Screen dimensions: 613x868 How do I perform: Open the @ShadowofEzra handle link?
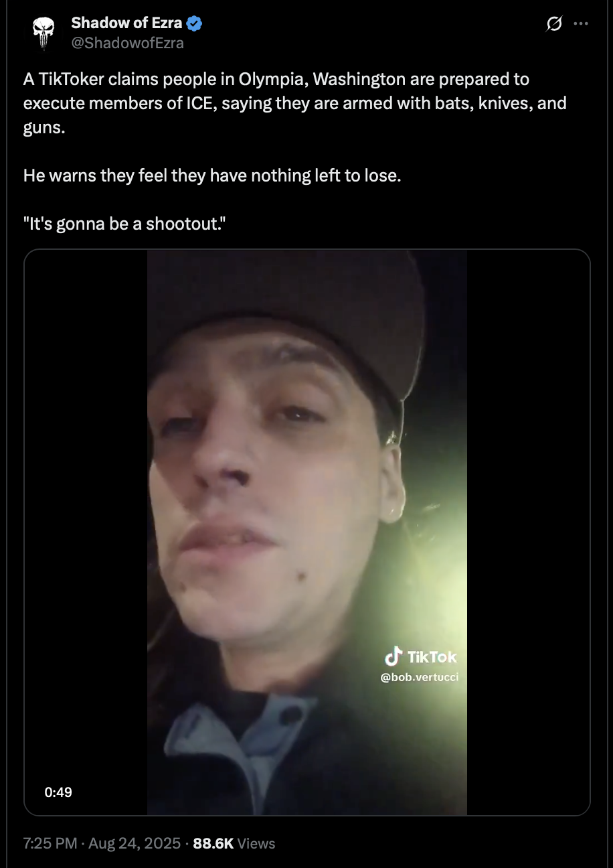[x=127, y=43]
